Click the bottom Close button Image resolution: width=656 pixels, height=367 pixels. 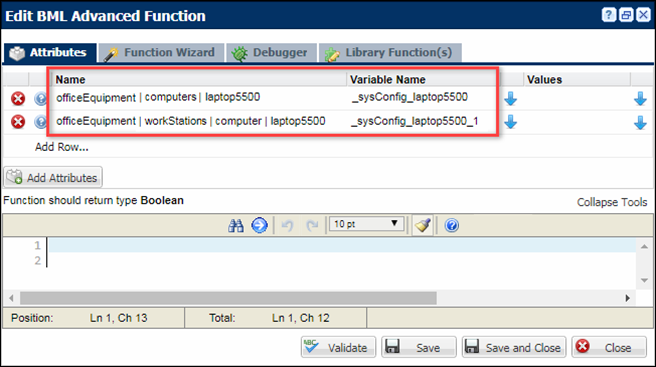tap(609, 347)
